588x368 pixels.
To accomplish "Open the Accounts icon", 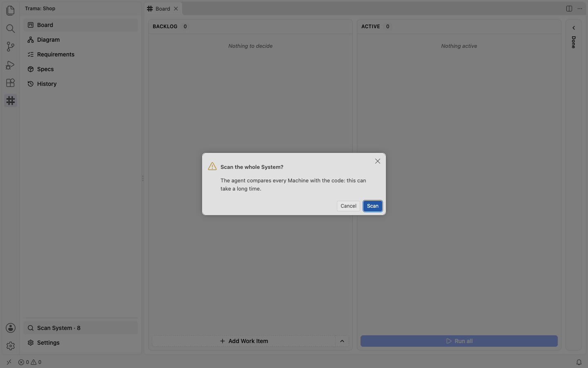I will [11, 328].
